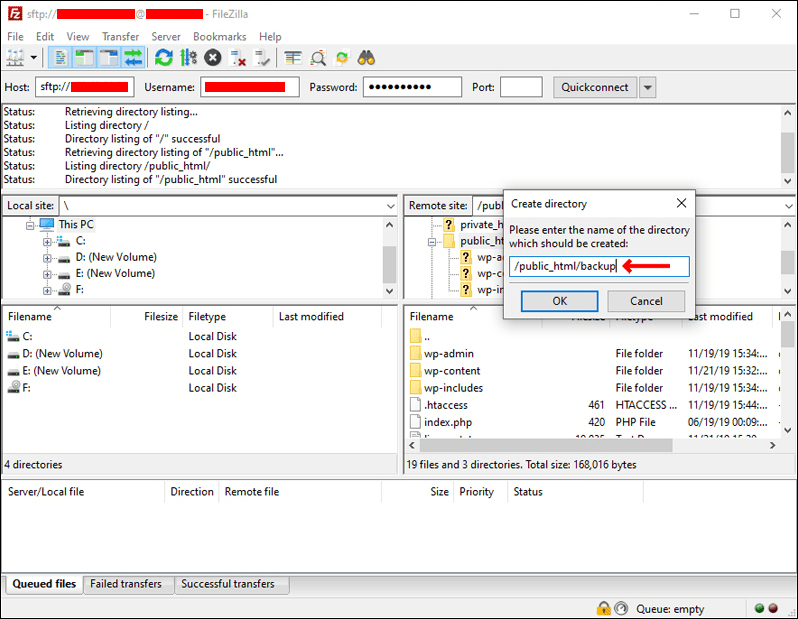Open the Help menu
798x619 pixels.
[270, 37]
